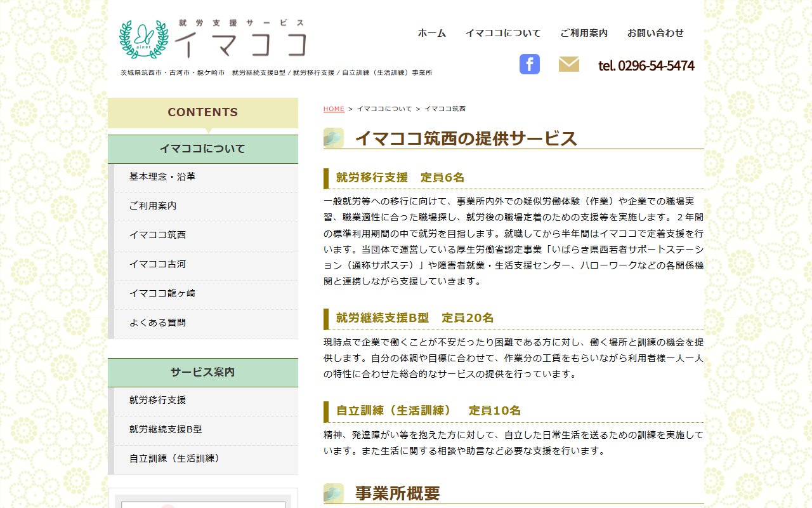812x508 pixels.
Task: Click the heading イマココ筑西の提供サービス
Action: [466, 138]
